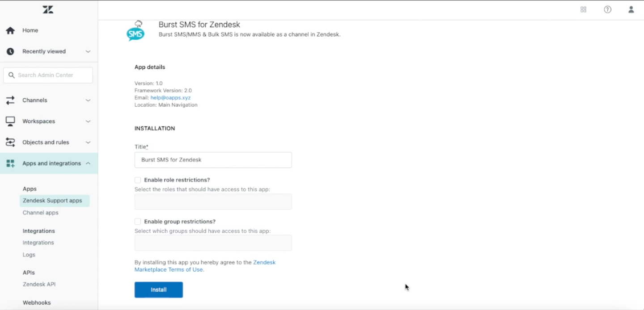Click the INSTALLATION section heading

155,128
